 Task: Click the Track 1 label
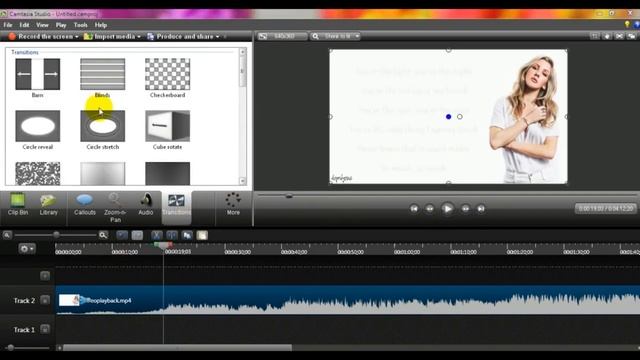pos(24,330)
